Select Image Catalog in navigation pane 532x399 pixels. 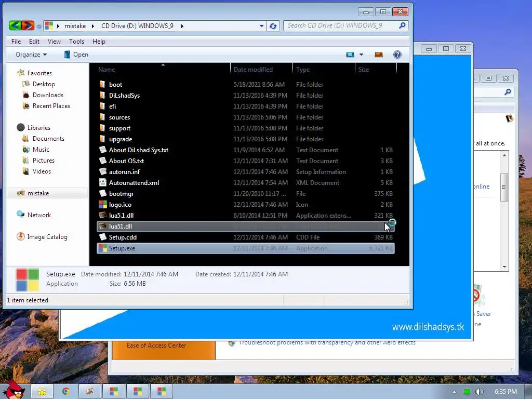point(47,237)
